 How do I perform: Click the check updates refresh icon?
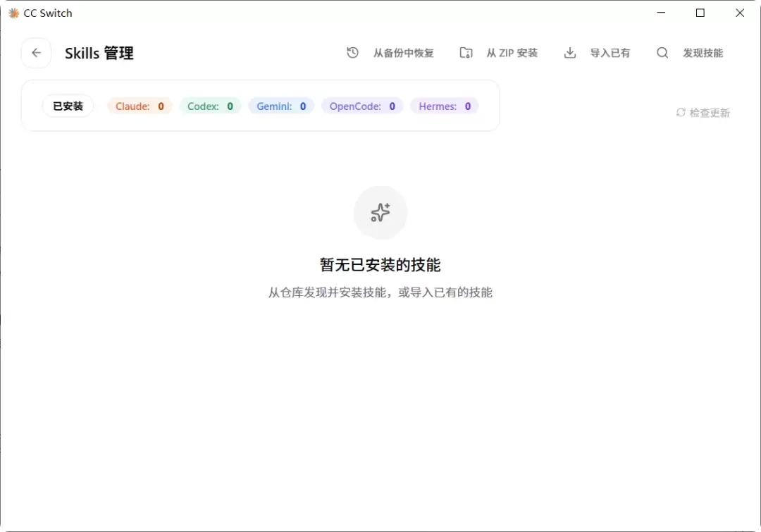click(681, 113)
